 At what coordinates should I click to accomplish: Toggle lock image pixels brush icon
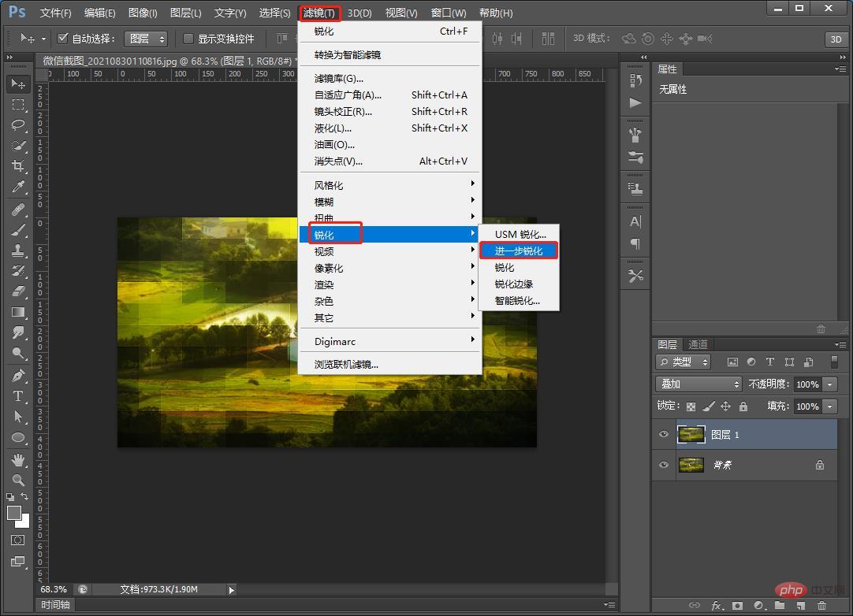click(708, 406)
